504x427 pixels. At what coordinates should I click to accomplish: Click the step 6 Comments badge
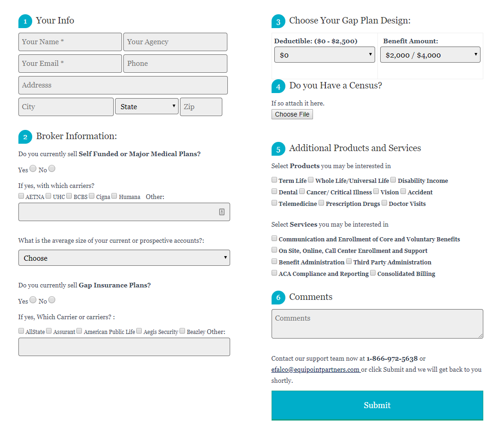(278, 298)
